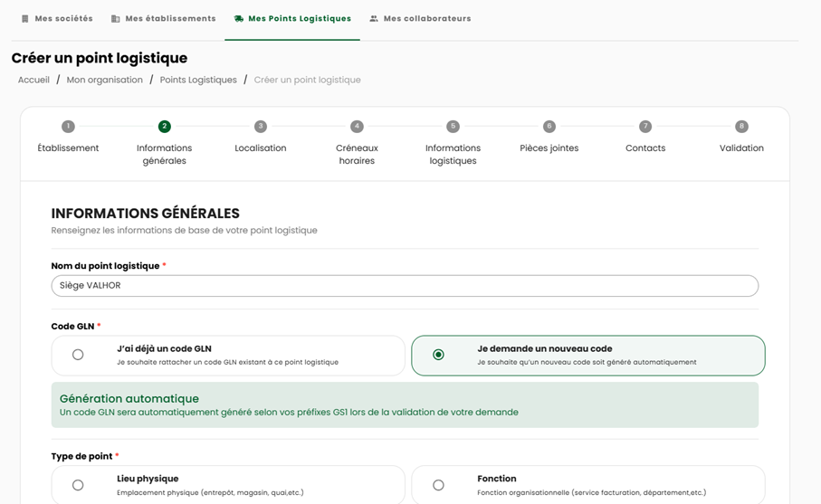Click the Contacts step label

coord(645,148)
